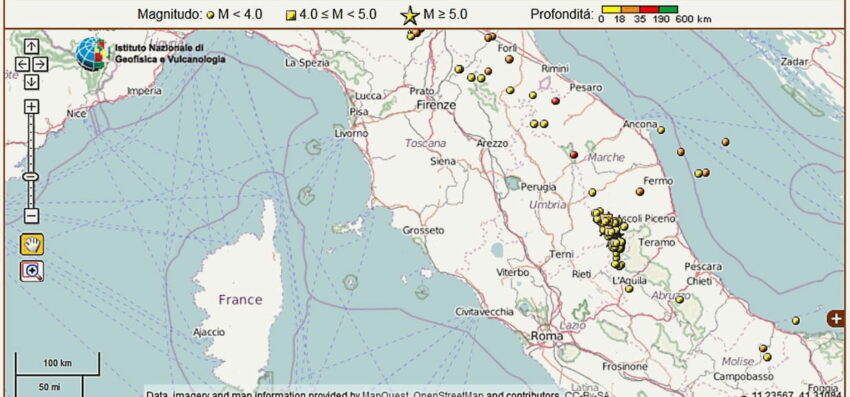
Task: Click the Roma city label on map
Action: click(x=546, y=336)
